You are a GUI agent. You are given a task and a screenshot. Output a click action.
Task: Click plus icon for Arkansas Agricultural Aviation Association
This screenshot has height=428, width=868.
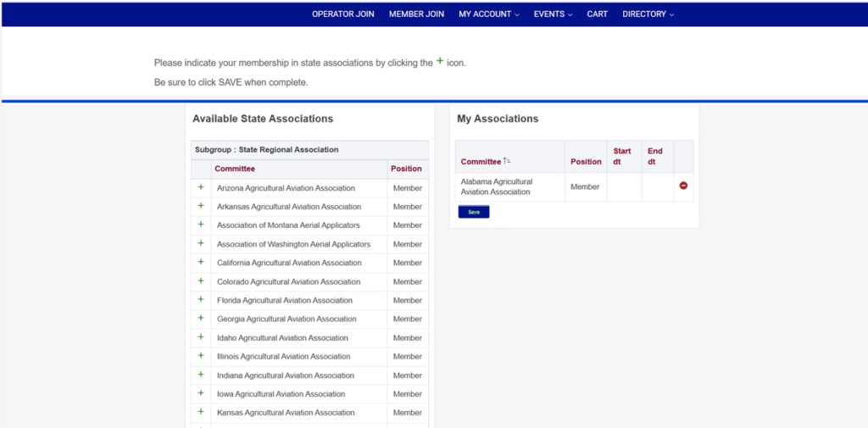(201, 206)
